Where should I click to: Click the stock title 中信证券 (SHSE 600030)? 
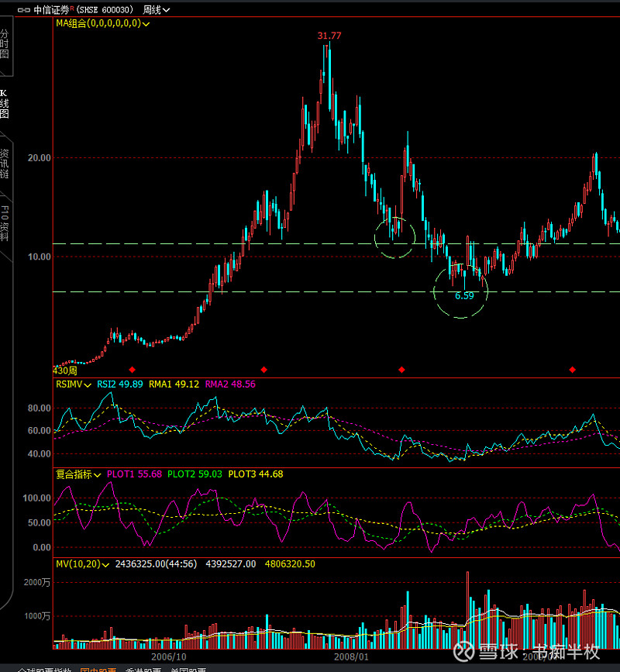[84, 10]
